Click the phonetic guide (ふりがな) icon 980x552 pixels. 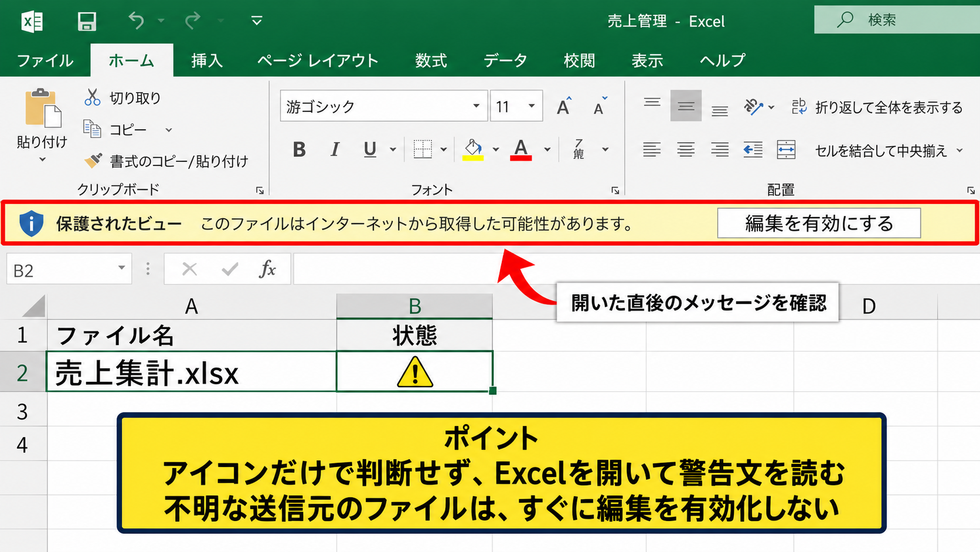579,150
